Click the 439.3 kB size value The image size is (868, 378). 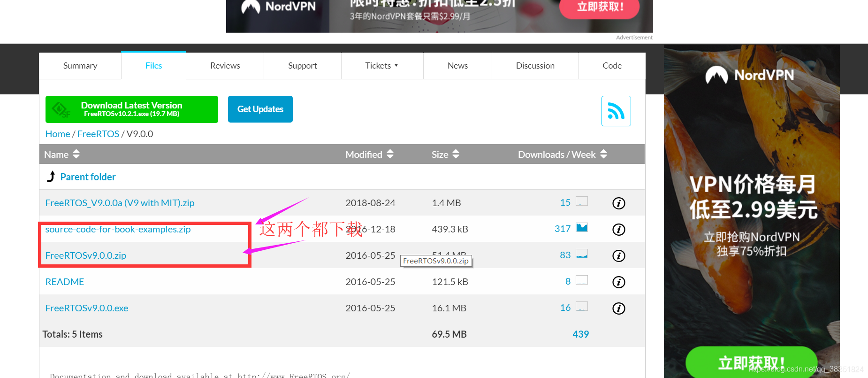tap(450, 229)
